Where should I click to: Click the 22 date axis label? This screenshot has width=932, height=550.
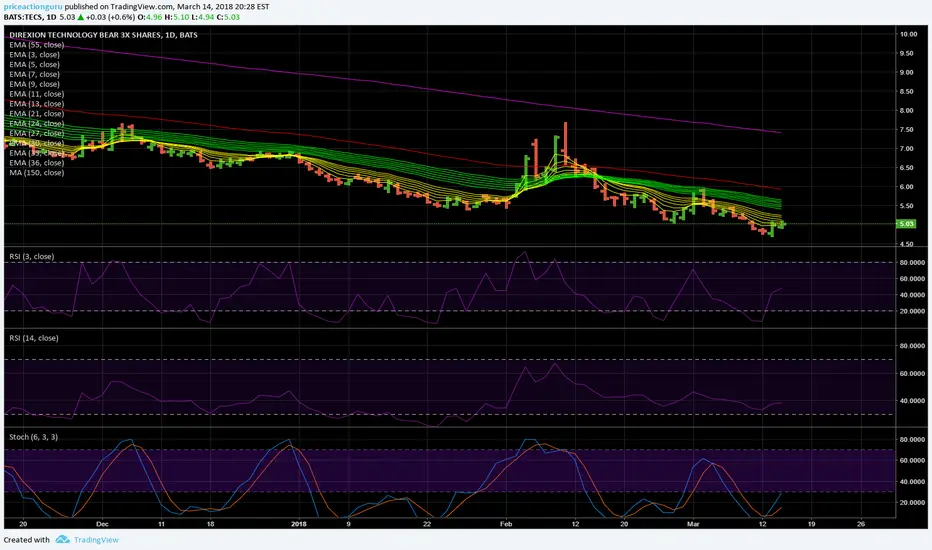point(427,524)
